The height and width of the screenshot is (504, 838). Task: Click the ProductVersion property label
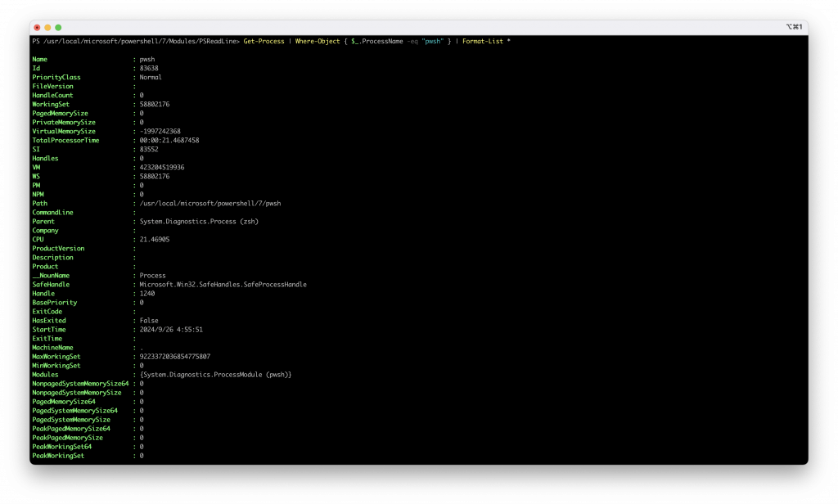(x=58, y=249)
